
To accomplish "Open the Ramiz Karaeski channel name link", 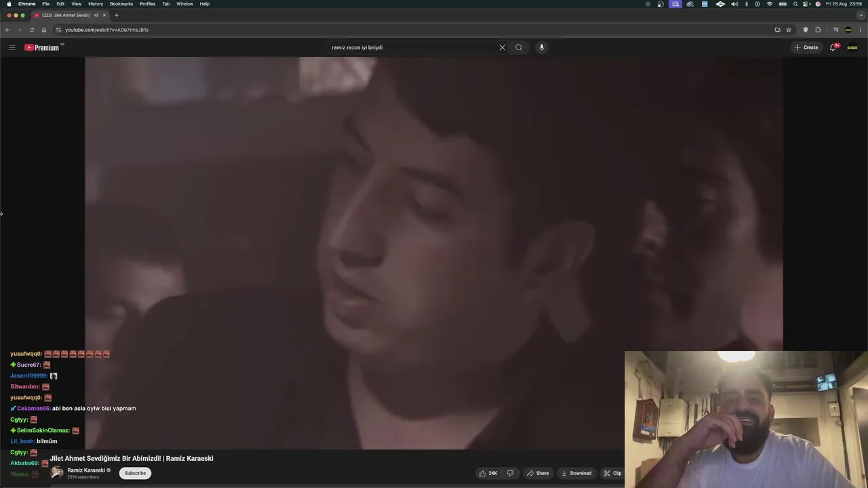I will tap(86, 470).
